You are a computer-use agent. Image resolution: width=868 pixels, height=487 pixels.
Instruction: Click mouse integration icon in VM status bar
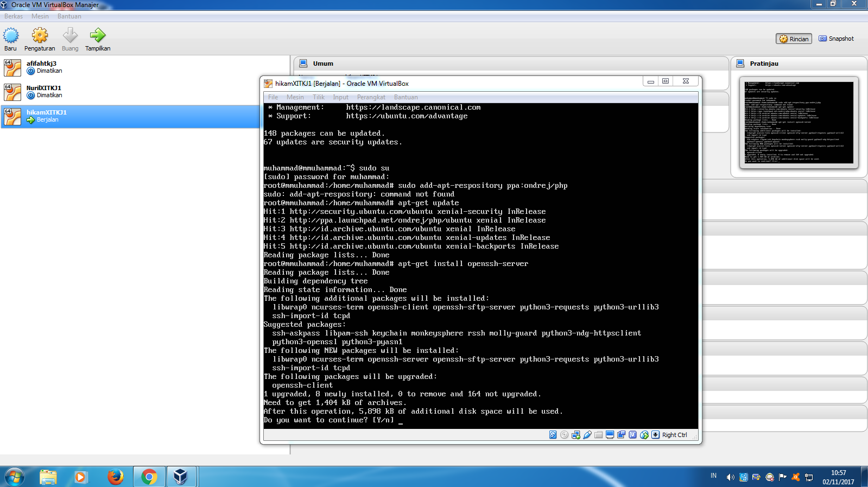click(x=644, y=435)
